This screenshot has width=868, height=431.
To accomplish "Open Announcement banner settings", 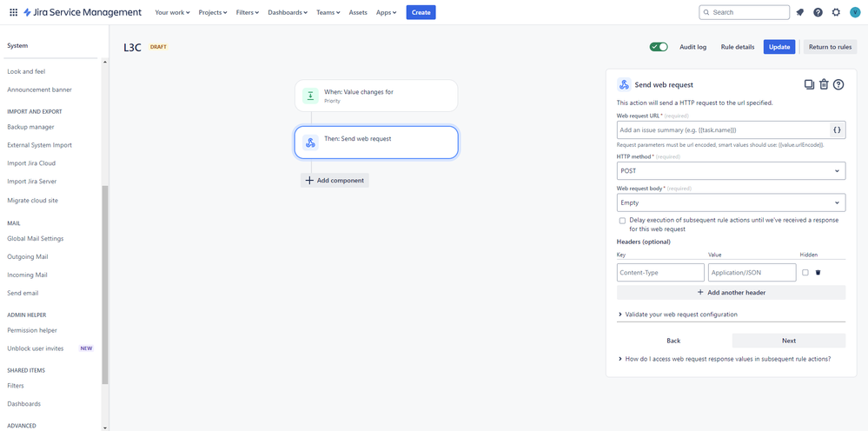I will point(39,90).
